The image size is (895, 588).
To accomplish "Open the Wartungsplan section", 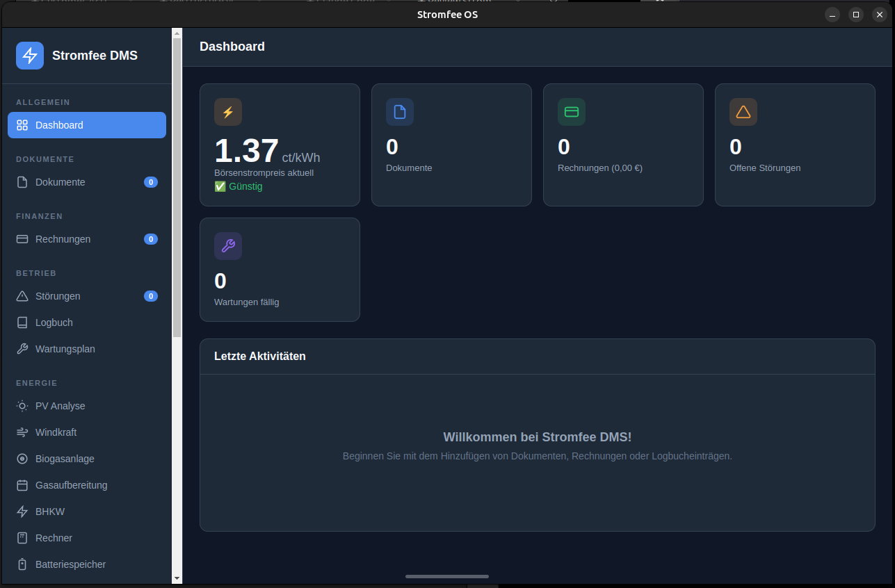I will coord(64,349).
